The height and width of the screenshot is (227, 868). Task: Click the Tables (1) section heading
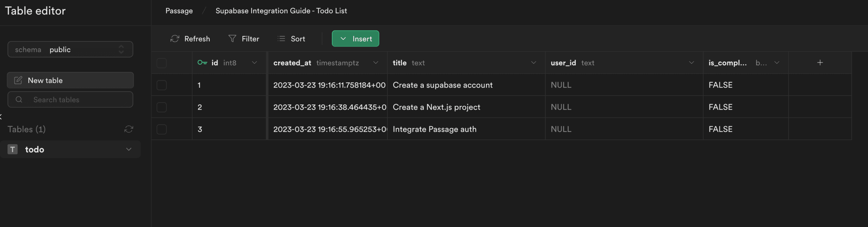click(27, 129)
